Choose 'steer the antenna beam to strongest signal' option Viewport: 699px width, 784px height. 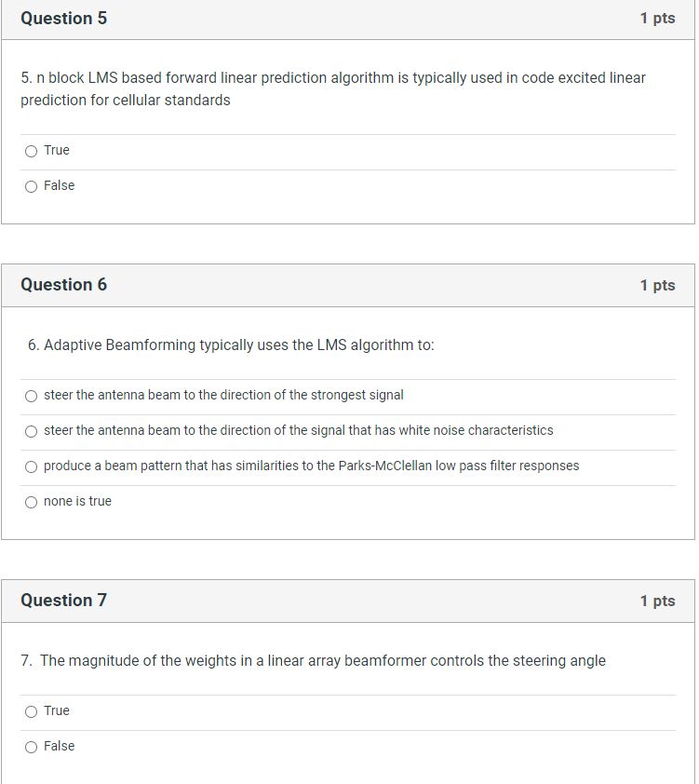[x=31, y=396]
